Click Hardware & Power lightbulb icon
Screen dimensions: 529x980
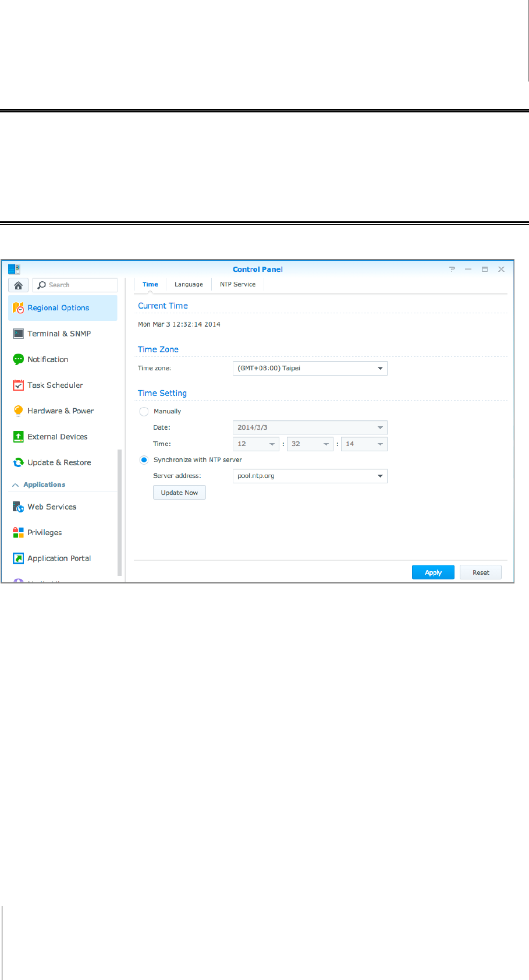tap(18, 411)
